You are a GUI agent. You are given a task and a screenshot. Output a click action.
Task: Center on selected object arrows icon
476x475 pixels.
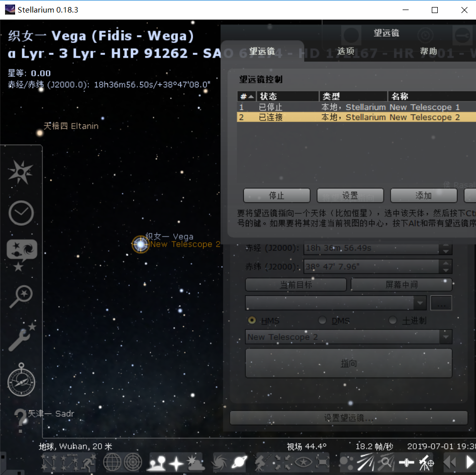coord(281,462)
